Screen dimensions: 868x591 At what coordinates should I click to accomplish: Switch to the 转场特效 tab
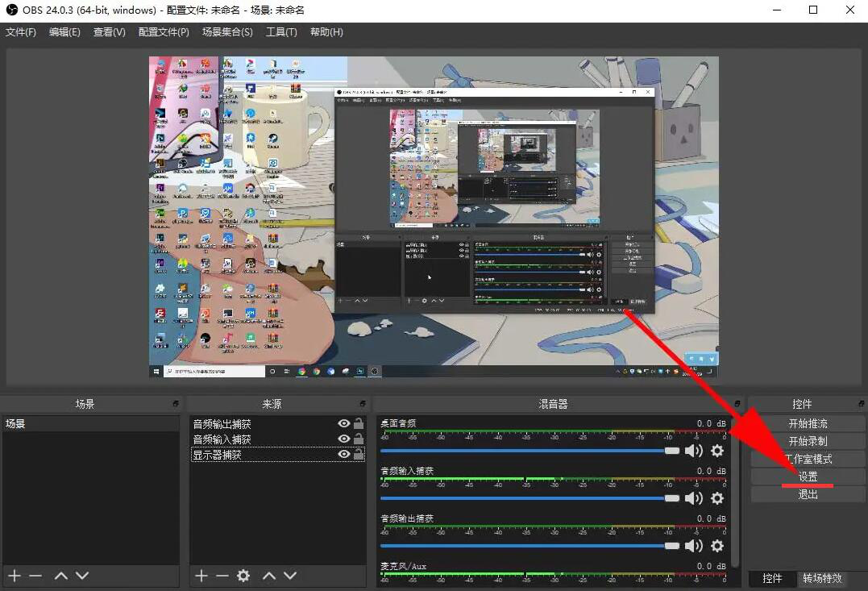[822, 578]
